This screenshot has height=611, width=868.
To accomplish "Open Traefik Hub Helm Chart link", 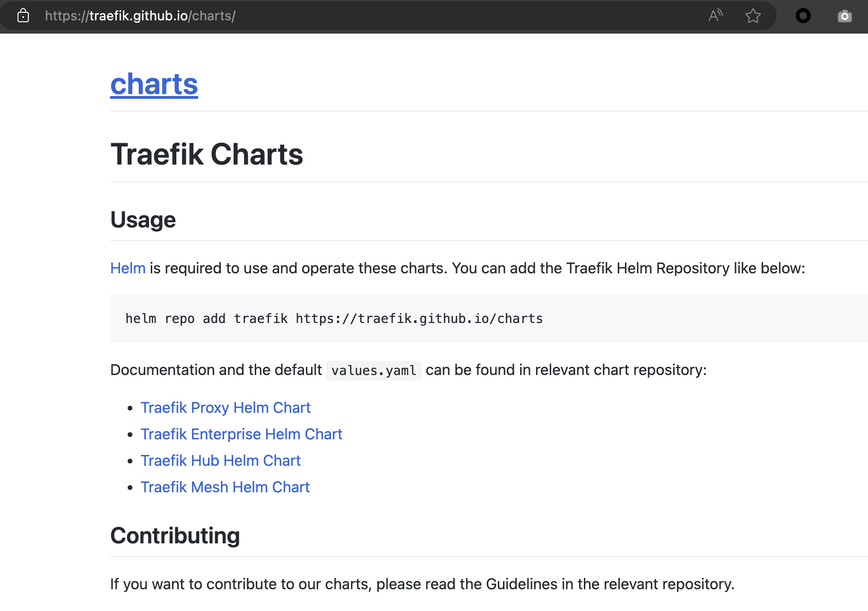I will [x=220, y=461].
